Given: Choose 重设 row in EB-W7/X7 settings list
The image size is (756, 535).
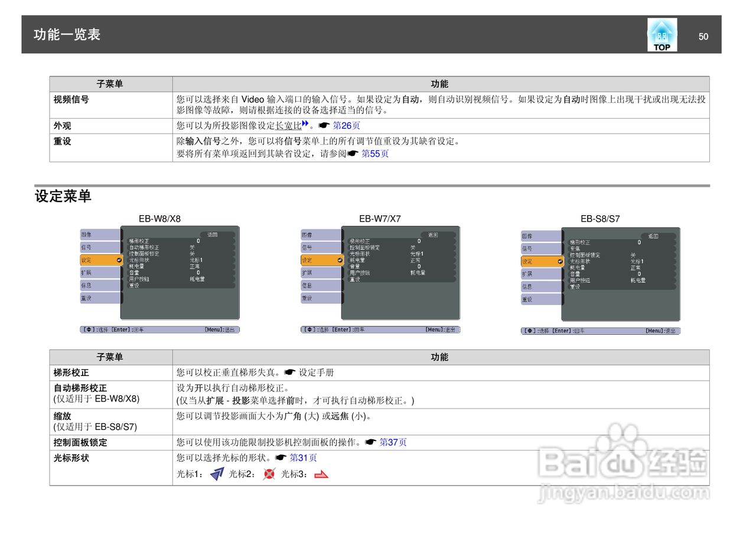Looking at the screenshot, I should click(x=401, y=279).
